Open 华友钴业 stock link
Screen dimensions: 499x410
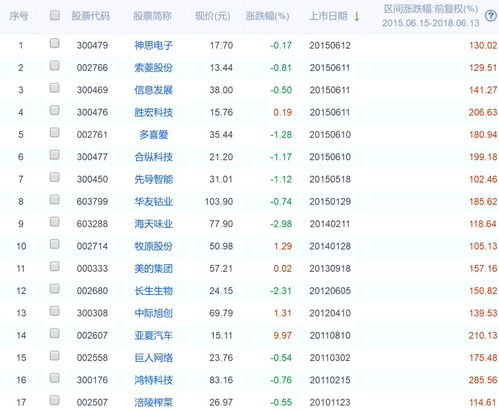click(153, 202)
